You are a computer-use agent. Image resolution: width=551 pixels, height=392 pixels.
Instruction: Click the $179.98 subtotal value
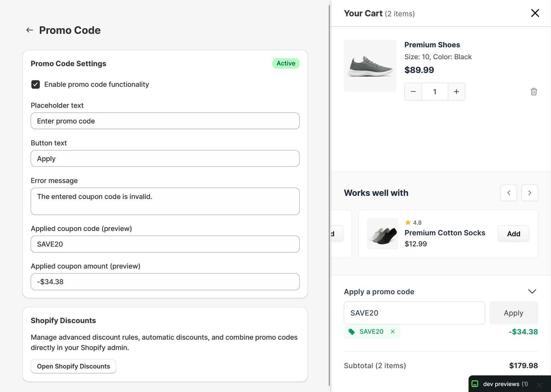[x=524, y=366]
